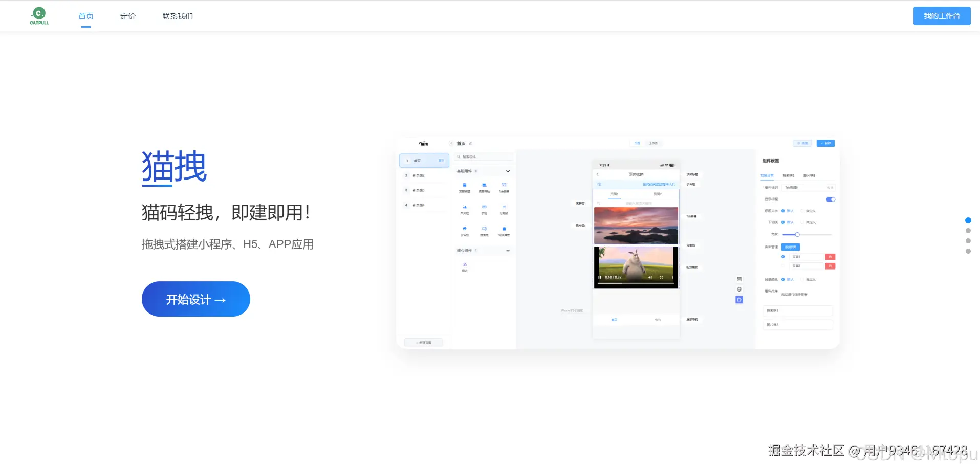Open the video's three-dot more menu

(672, 277)
